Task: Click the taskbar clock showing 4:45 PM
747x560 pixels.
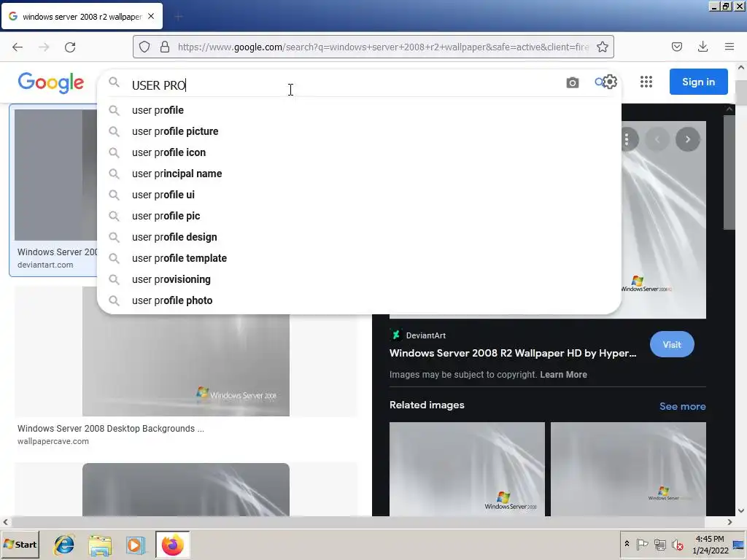Action: pos(710,544)
